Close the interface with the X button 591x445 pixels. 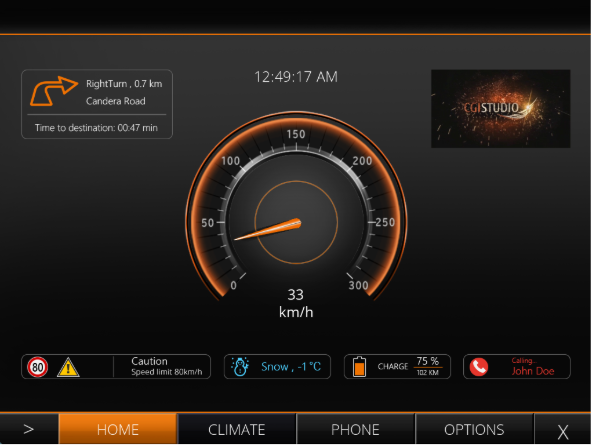click(x=563, y=431)
